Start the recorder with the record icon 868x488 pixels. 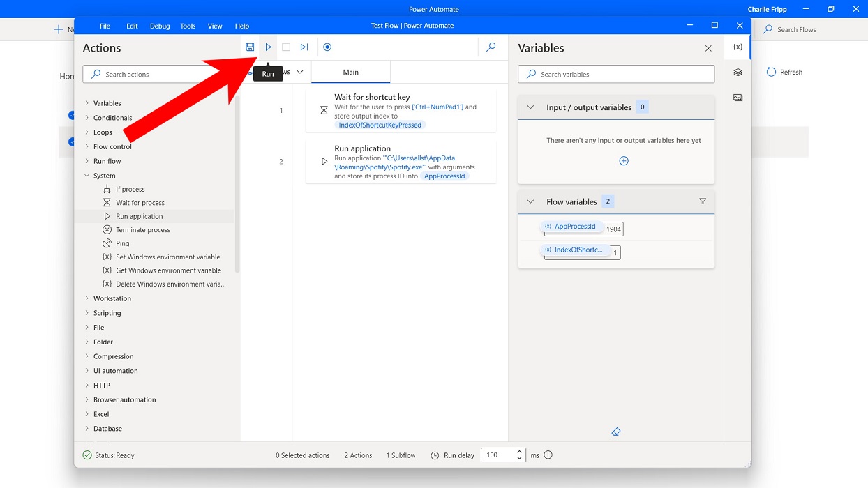[x=327, y=47]
